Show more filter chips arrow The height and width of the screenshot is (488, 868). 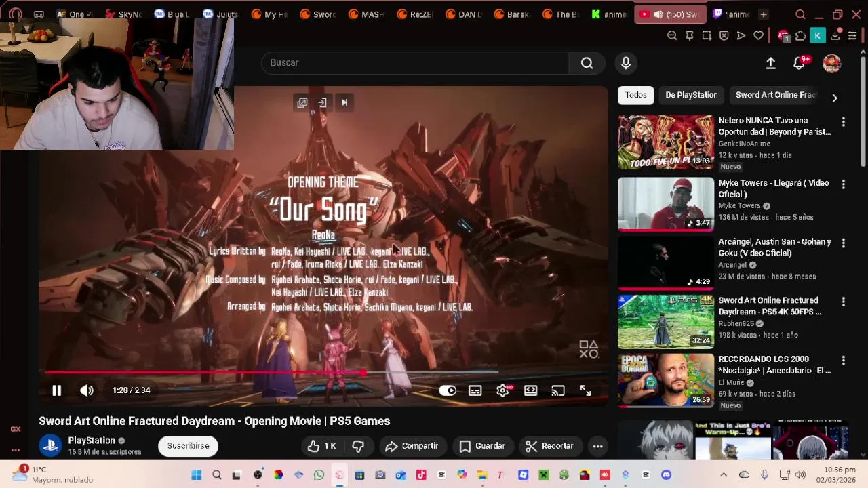point(835,98)
